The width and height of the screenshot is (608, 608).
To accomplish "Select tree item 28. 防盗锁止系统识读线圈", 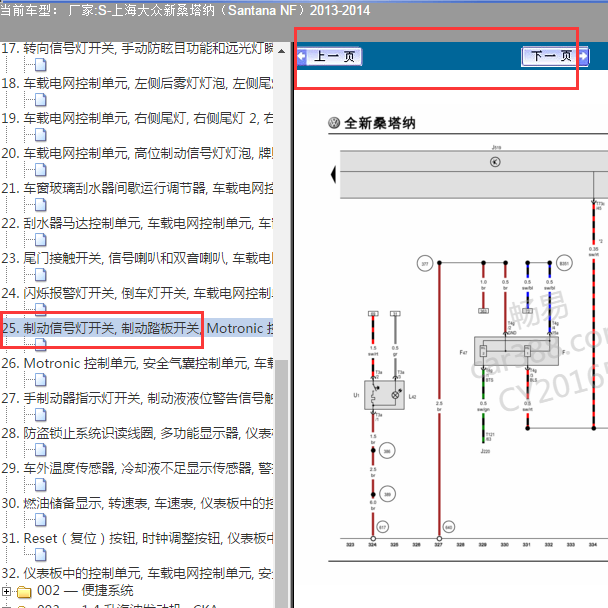I will tap(137, 433).
